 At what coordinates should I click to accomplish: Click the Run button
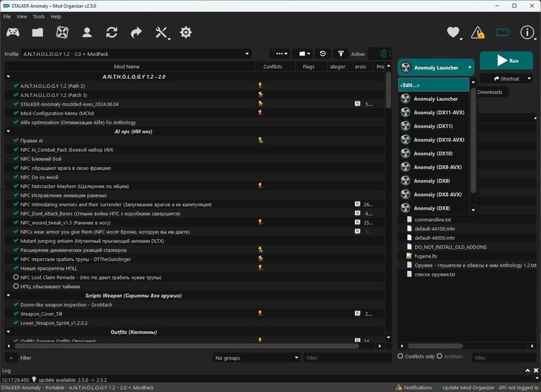(x=506, y=61)
